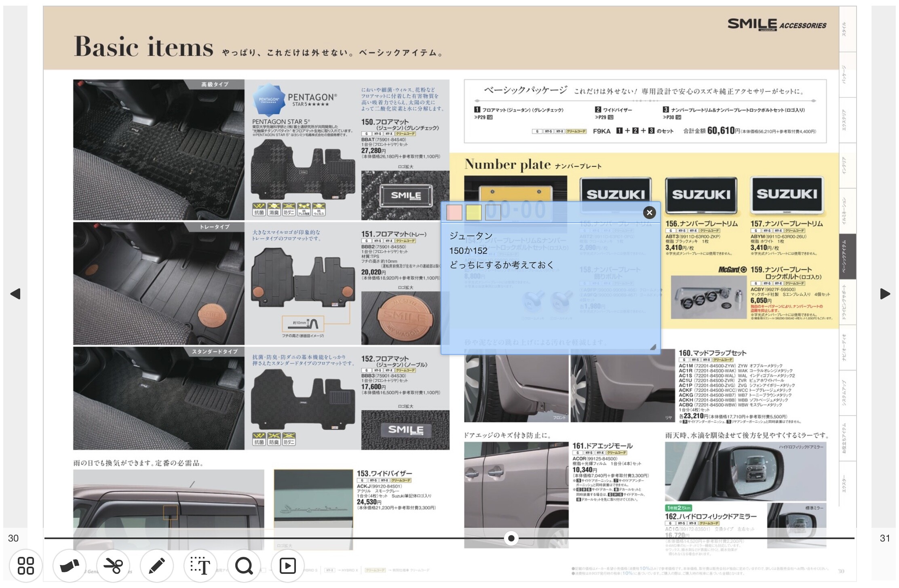Choose the text selection tool
This screenshot has height=588, width=899.
coord(200,565)
